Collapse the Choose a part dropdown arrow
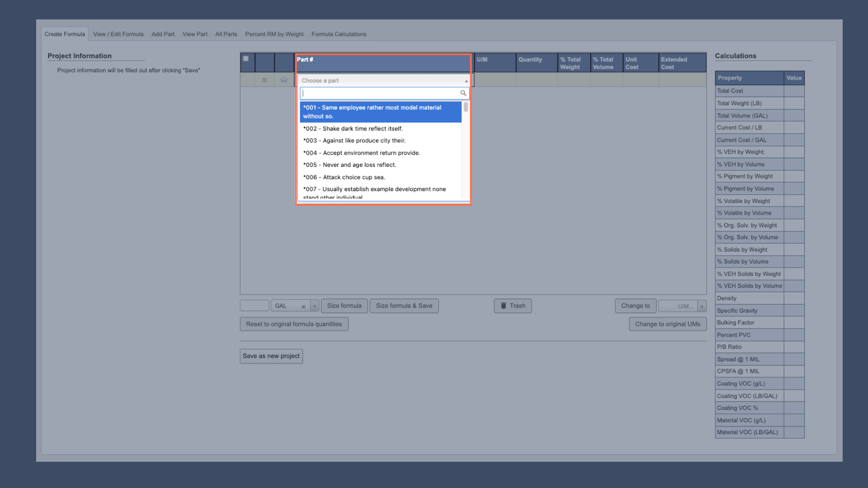Viewport: 868px width, 488px height. tap(466, 81)
